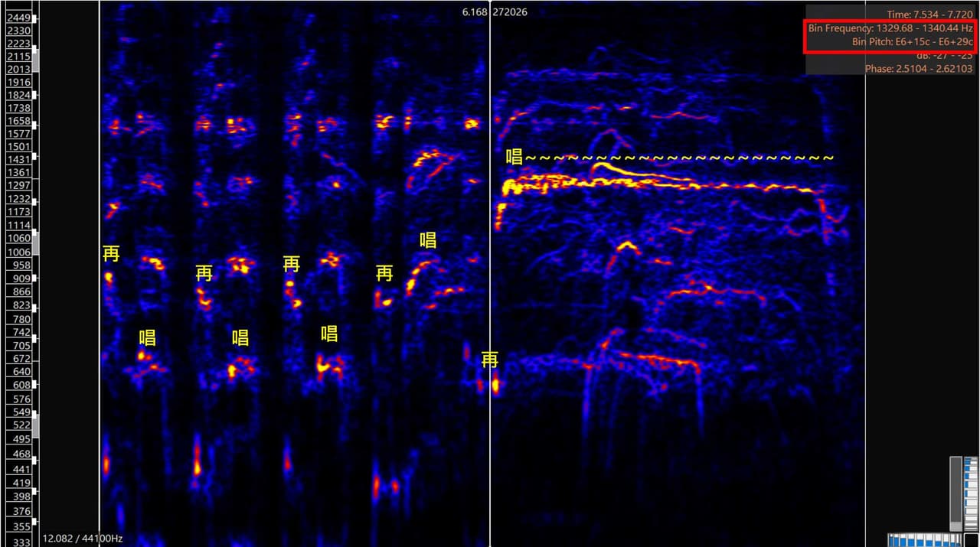The width and height of the screenshot is (980, 547).
Task: Click the '6.168' cursor time label
Action: click(x=475, y=12)
